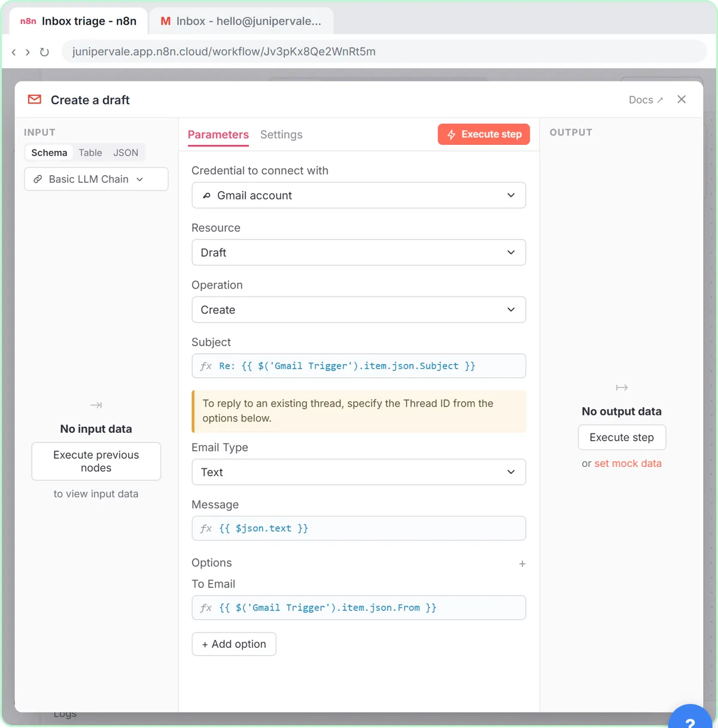Click the set mock data link
The height and width of the screenshot is (728, 718).
(x=628, y=463)
